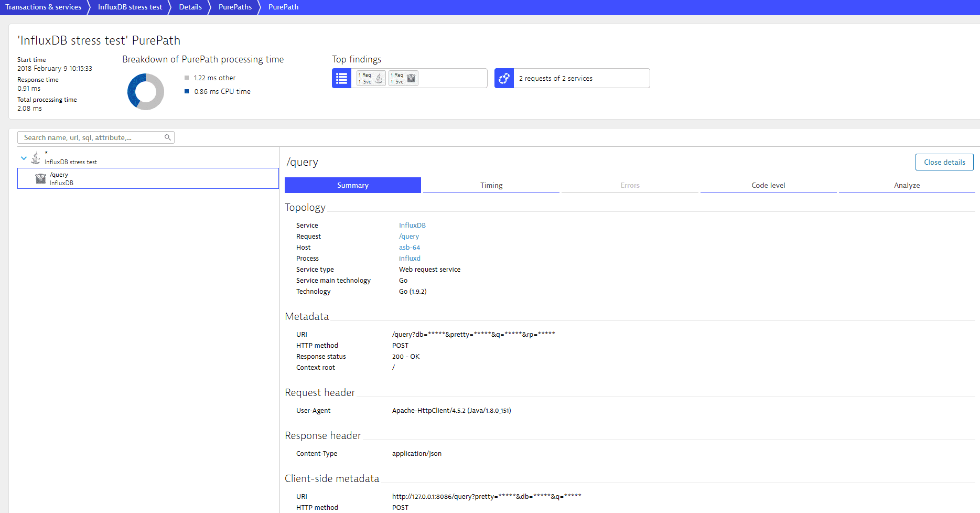Click the Topology section heading

[x=305, y=208]
